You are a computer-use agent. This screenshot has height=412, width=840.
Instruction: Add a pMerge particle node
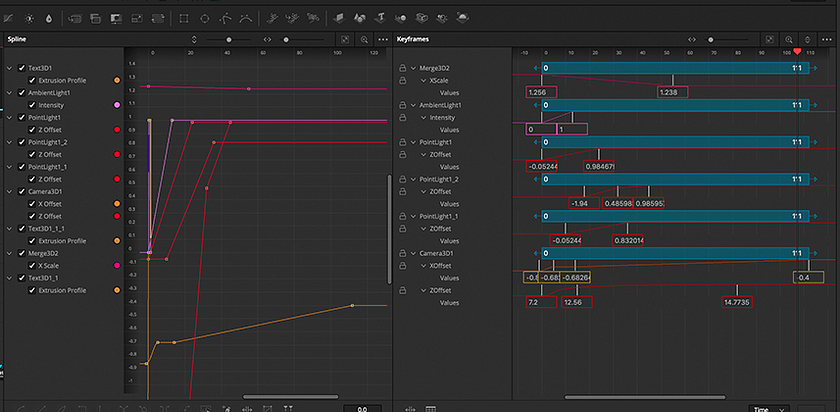point(292,19)
